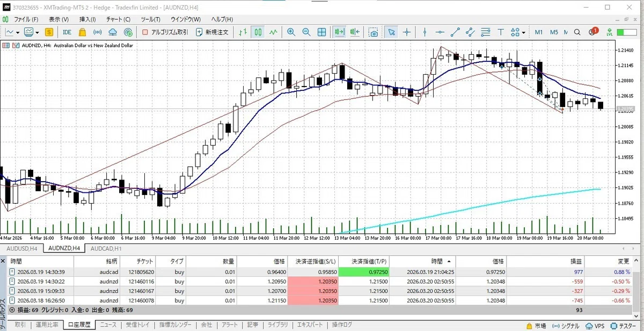Toggle chart auto scroll button
The width and height of the screenshot is (644, 331).
(339, 32)
